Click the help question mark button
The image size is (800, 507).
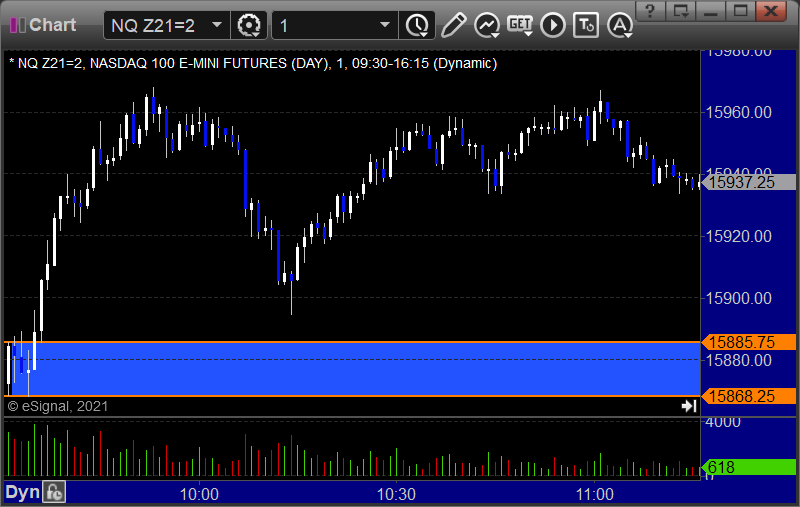click(650, 10)
